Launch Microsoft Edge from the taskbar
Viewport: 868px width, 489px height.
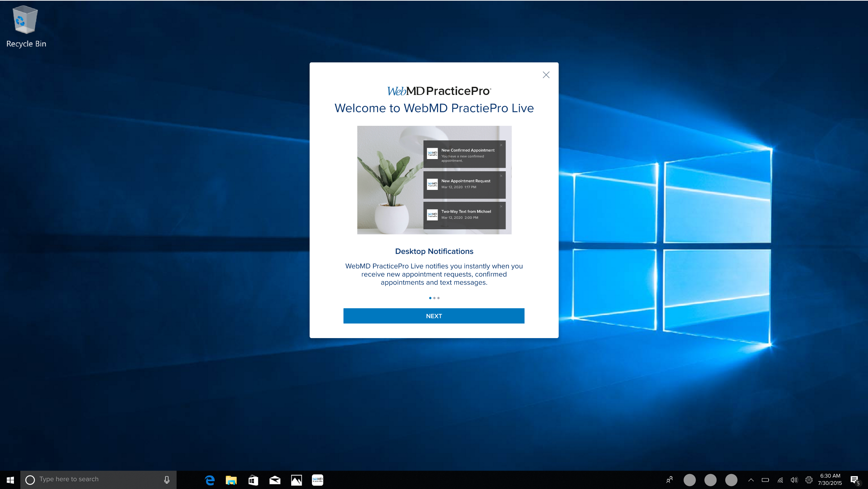[x=210, y=480]
